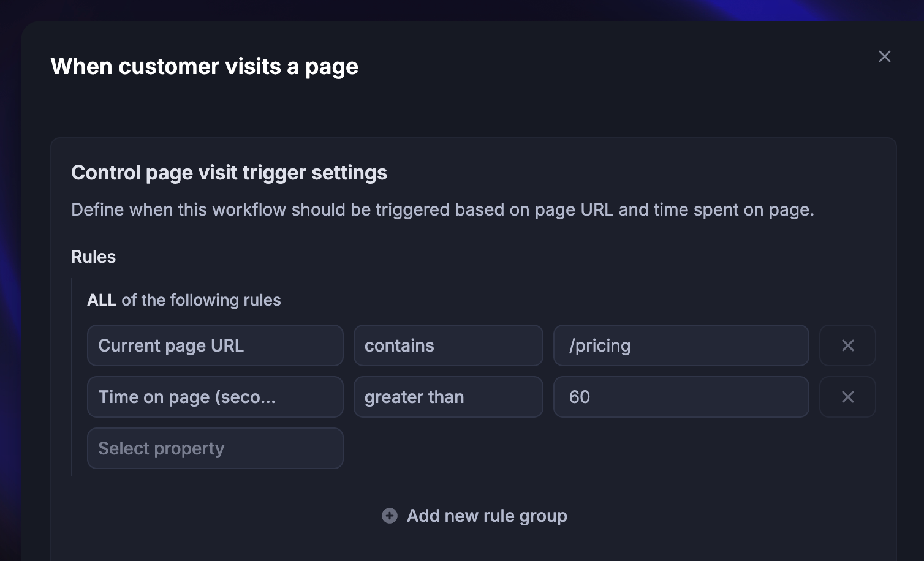Change the "contains" operator dropdown

(448, 345)
